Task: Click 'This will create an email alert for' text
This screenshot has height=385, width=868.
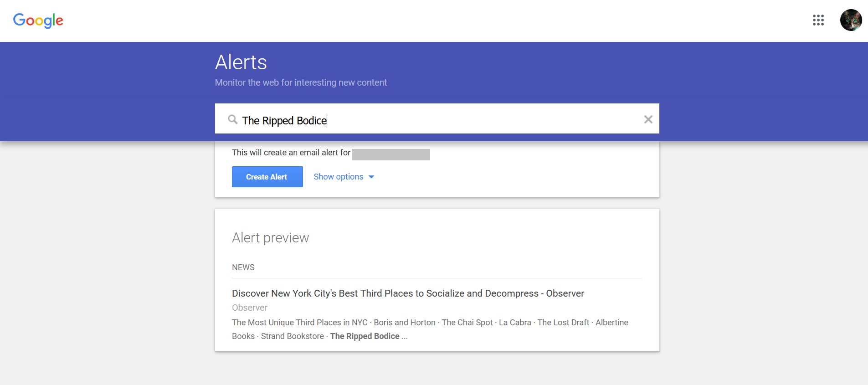Action: pyautogui.click(x=291, y=153)
